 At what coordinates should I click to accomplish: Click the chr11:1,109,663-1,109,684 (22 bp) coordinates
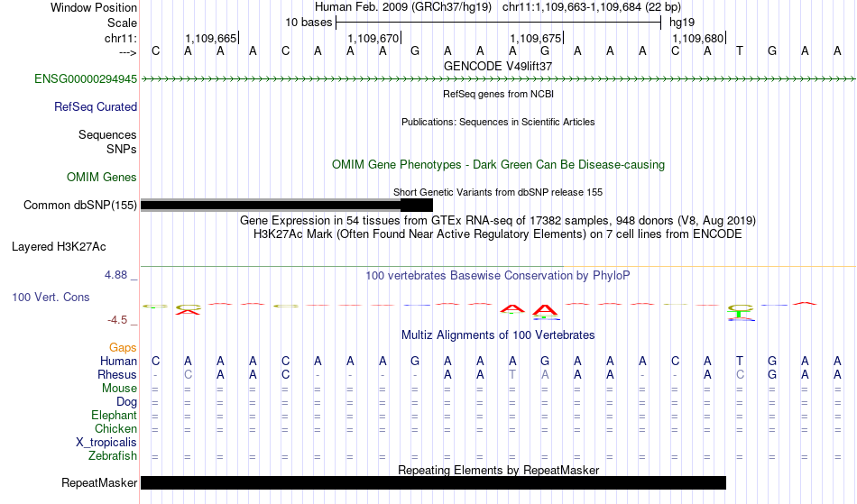click(592, 7)
